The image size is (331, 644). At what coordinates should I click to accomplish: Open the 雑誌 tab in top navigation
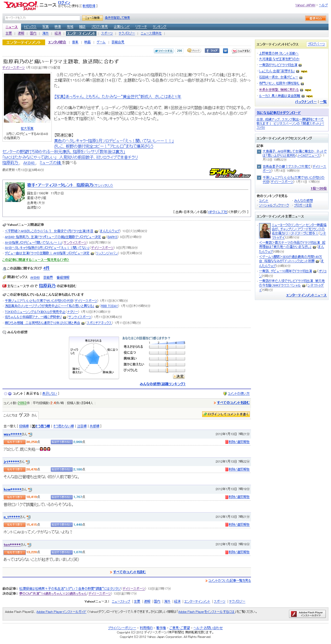[x=82, y=27]
